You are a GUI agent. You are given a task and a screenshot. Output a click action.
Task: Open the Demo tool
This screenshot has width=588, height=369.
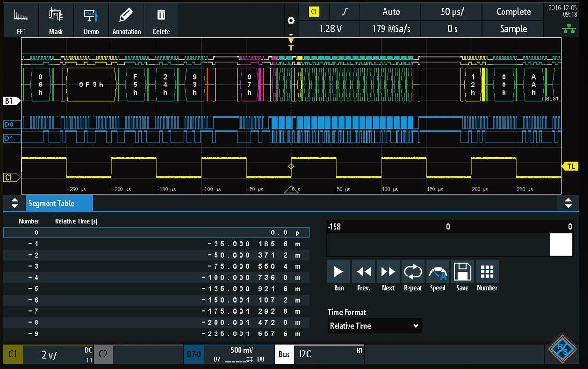click(91, 21)
